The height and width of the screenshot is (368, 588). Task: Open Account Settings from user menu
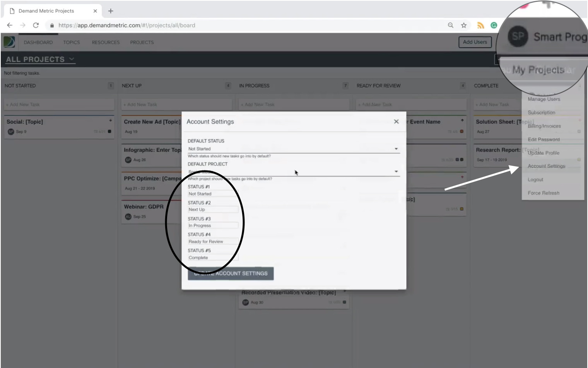(547, 166)
